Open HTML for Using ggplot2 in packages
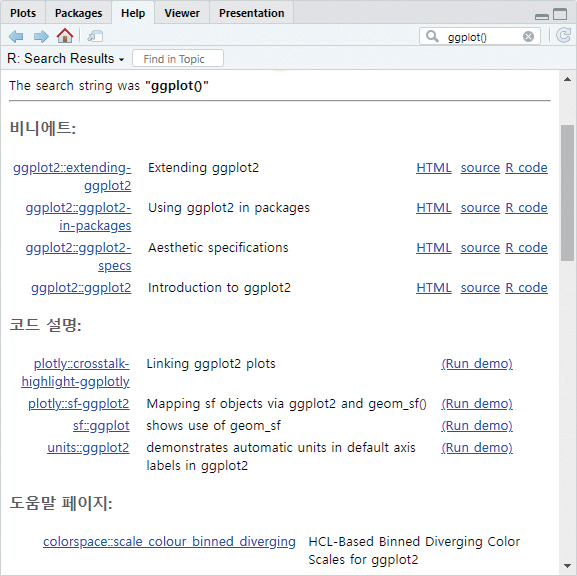Viewport: 577px width, 576px height. 434,208
